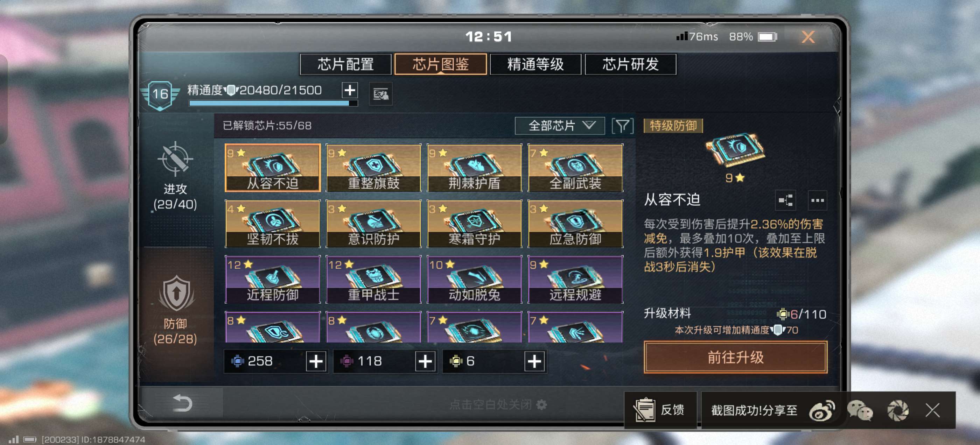The image size is (980, 445).
Task: Add more gold chips with plus
Action: click(x=534, y=361)
